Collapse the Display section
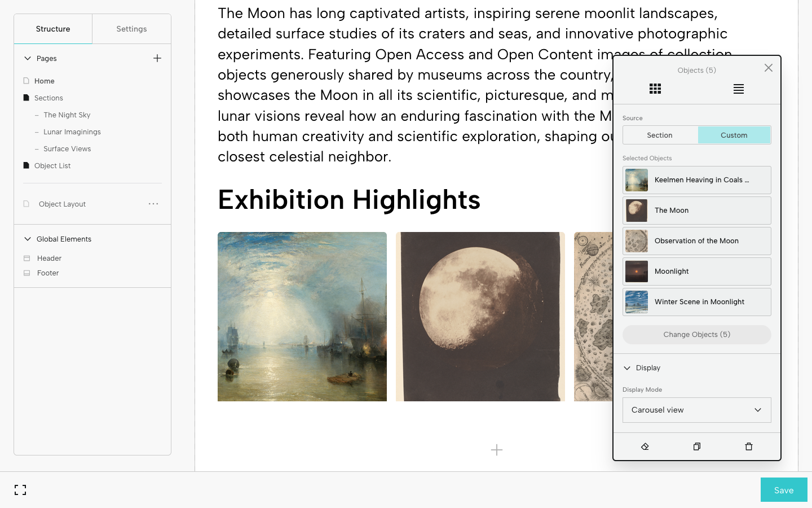812x508 pixels. 627,368
